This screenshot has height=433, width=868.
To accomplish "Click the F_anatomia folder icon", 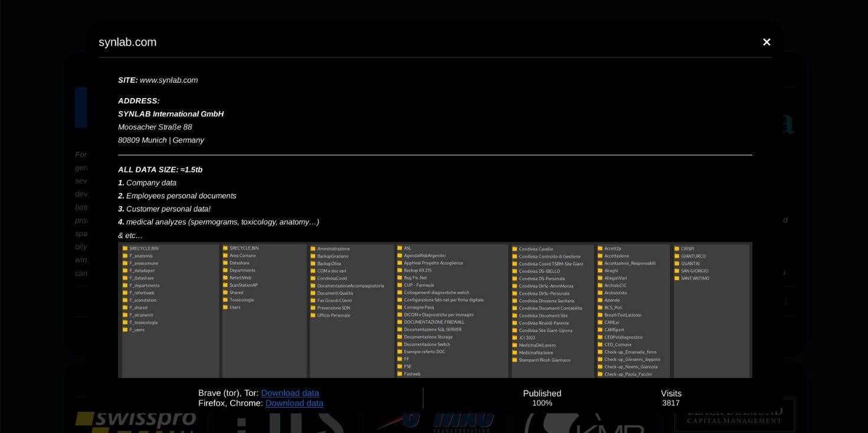I will 125,256.
